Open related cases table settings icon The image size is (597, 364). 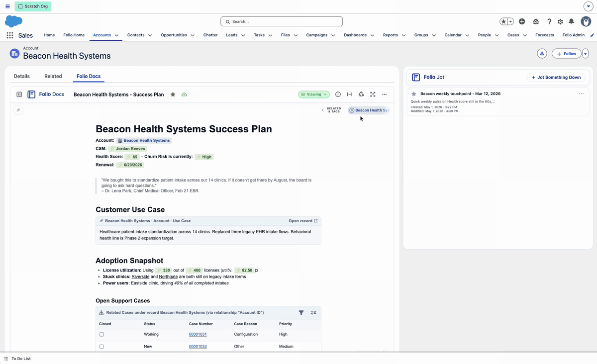pos(313,313)
